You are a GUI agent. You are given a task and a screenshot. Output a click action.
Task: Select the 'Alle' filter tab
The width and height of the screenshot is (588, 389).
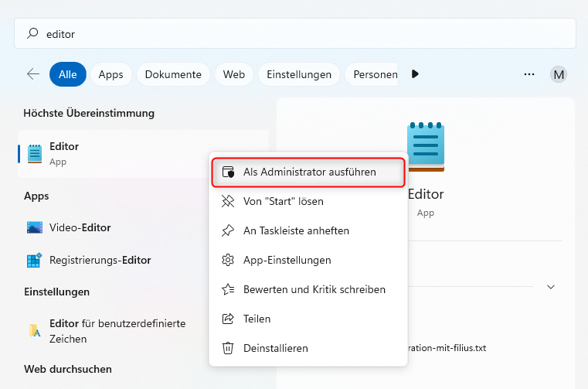68,74
